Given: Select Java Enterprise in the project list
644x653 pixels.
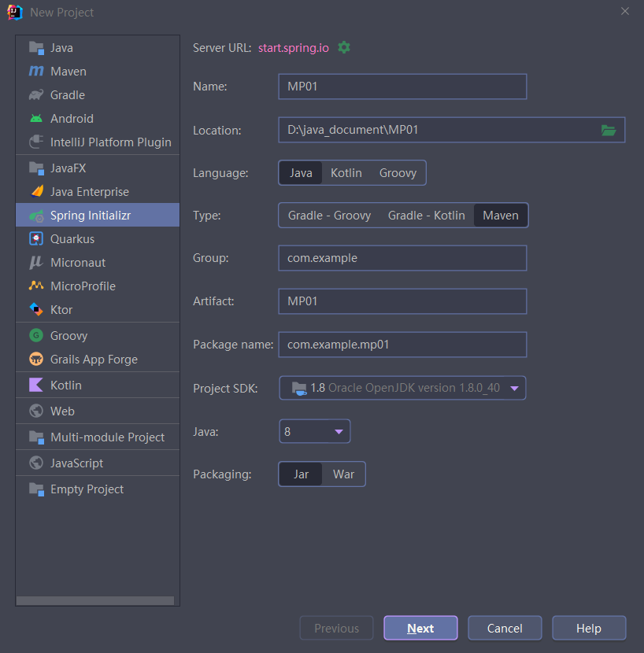Looking at the screenshot, I should [89, 192].
